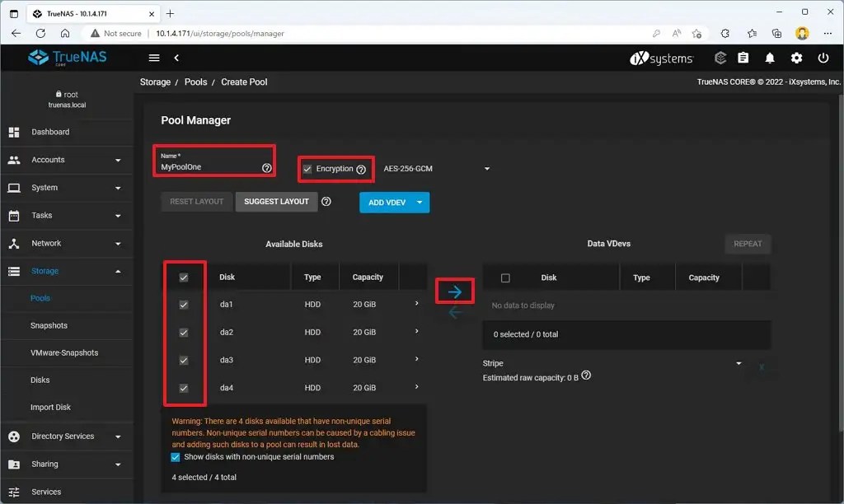Viewport: 844px width, 504px height.
Task: Open the notifications bell in the top bar
Action: (768, 58)
